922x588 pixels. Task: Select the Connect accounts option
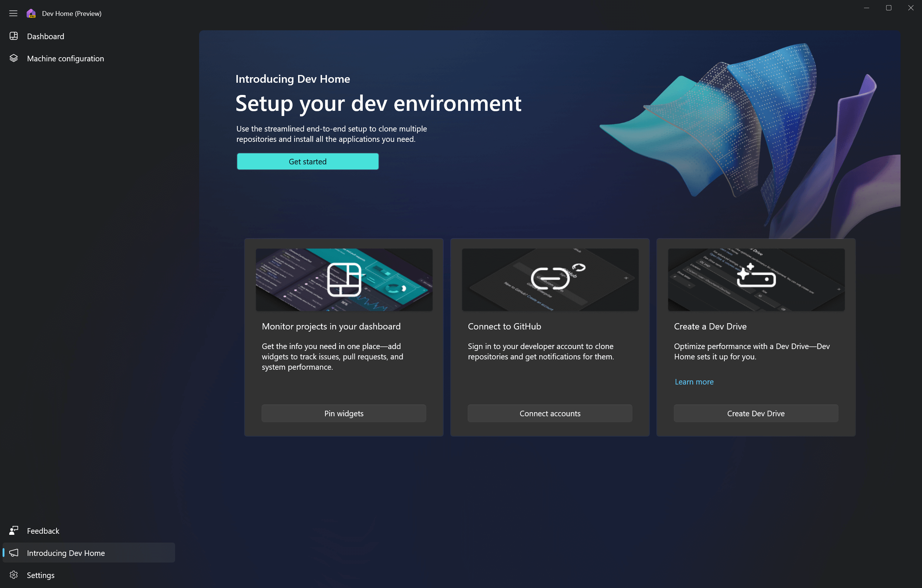[550, 413]
